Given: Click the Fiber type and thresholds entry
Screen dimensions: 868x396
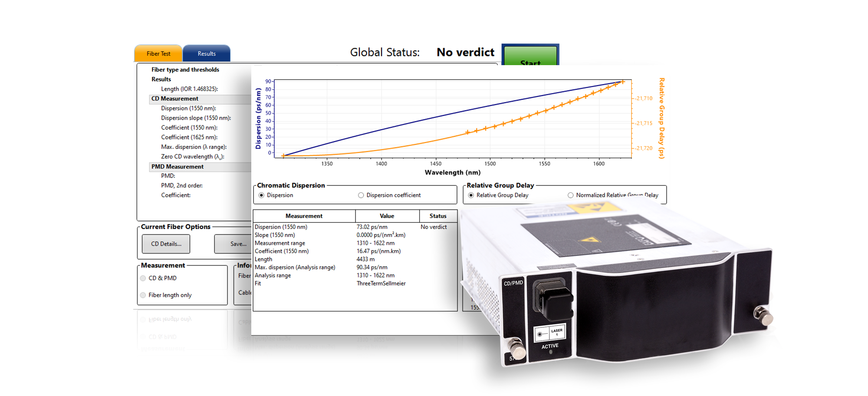Looking at the screenshot, I should click(x=184, y=69).
